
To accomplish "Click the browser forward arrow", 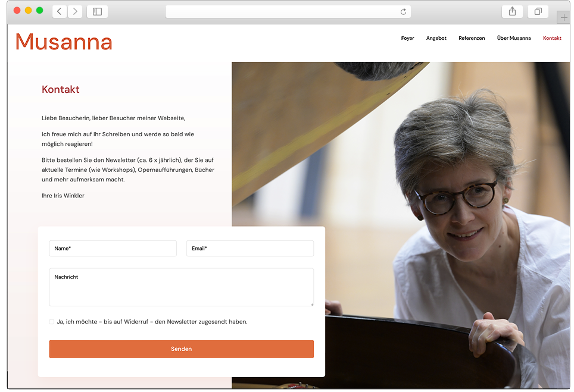I will click(x=75, y=12).
